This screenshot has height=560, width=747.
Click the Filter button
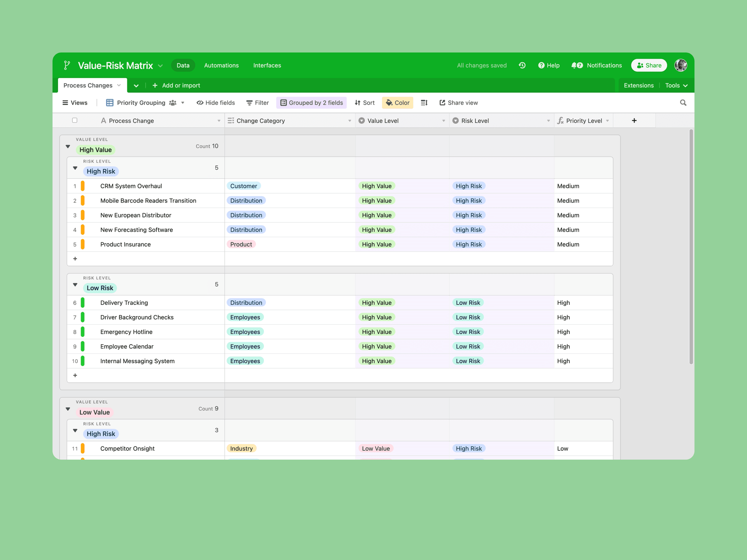(257, 103)
